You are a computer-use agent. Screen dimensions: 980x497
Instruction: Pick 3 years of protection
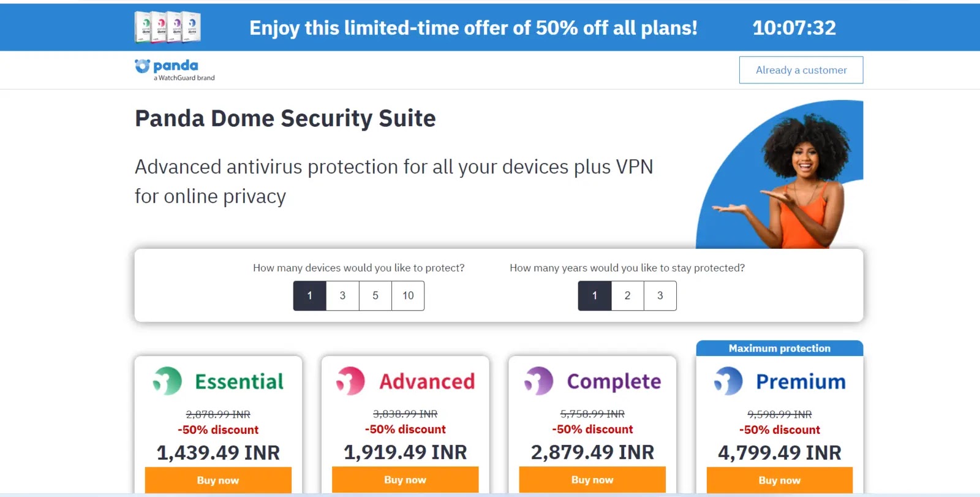point(660,296)
